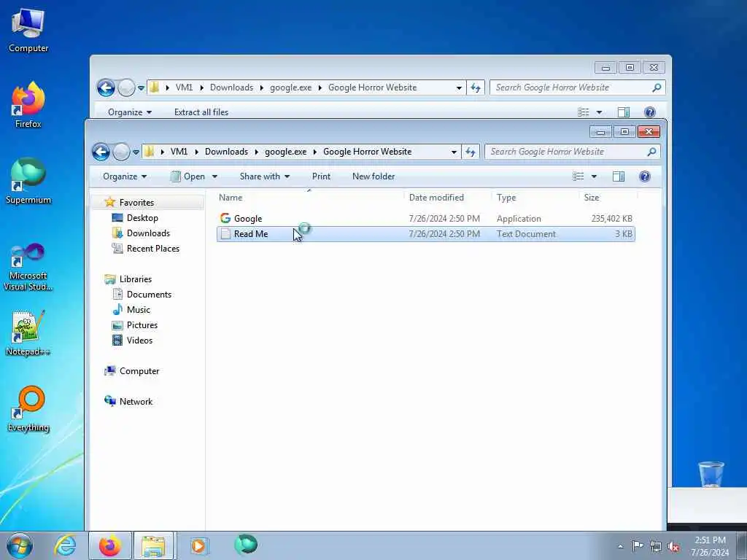
Task: Open the Organize menu in front window
Action: click(x=125, y=176)
